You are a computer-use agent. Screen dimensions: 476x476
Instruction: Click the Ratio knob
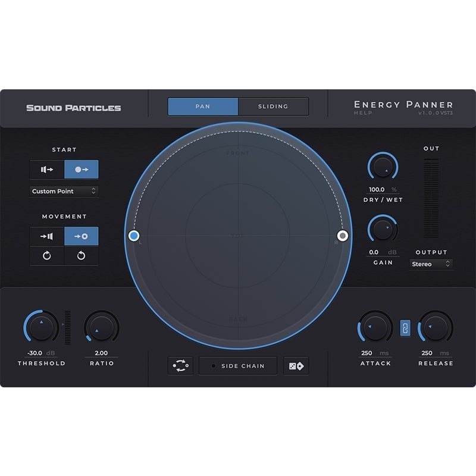click(102, 328)
